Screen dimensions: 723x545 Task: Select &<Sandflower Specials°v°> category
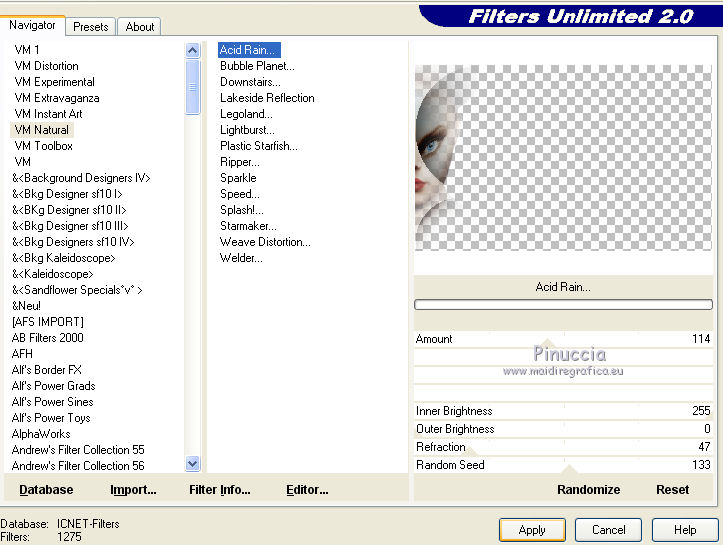(x=77, y=290)
